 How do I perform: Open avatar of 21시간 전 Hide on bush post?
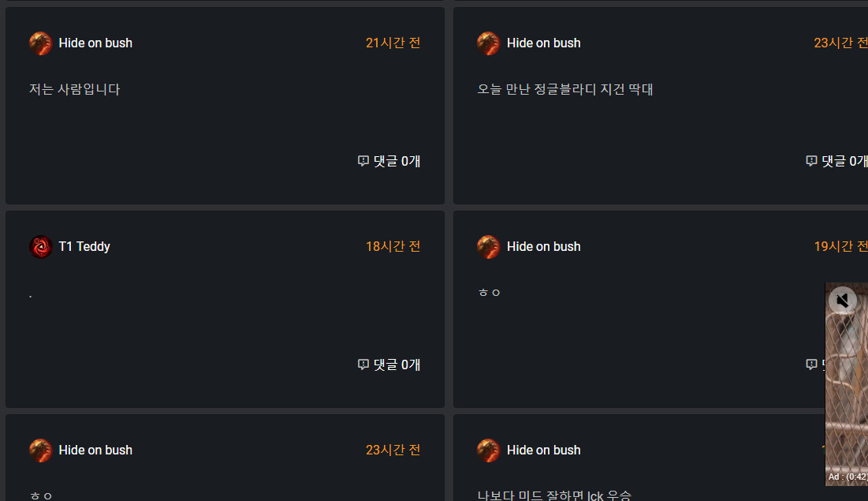40,43
